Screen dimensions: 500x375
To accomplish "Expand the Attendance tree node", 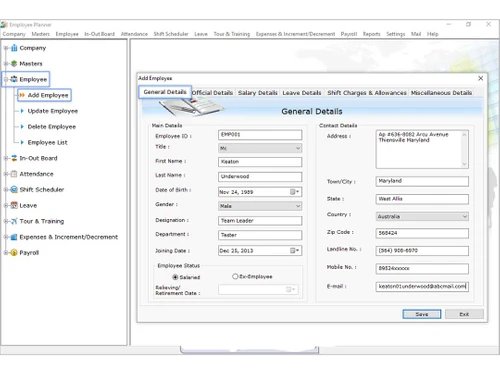I will (6, 174).
